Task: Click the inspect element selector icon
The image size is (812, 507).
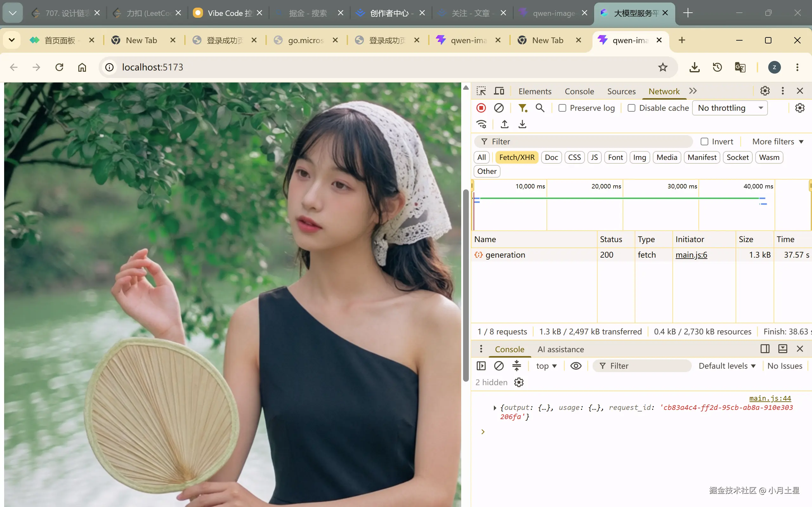Action: pyautogui.click(x=481, y=91)
